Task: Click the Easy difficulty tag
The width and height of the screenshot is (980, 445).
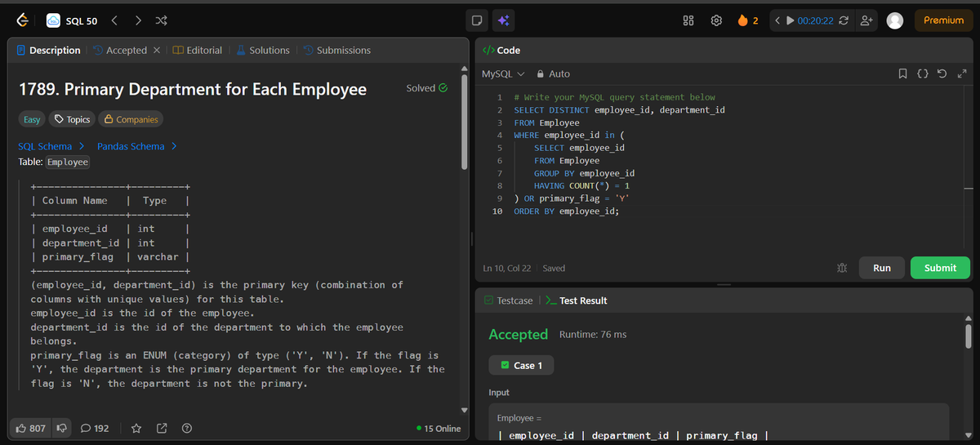Action: (31, 119)
